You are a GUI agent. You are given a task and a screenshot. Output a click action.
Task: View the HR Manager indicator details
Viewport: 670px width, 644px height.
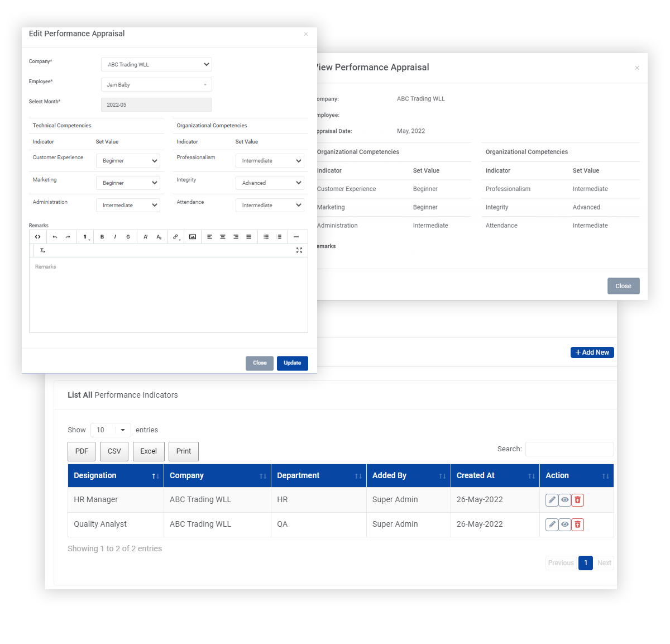tap(565, 500)
